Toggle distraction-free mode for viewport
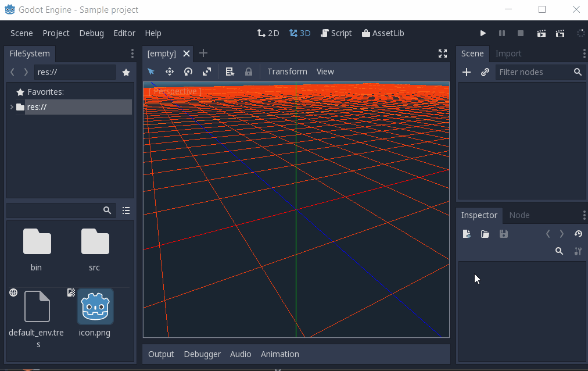This screenshot has height=371, width=588. tap(443, 53)
